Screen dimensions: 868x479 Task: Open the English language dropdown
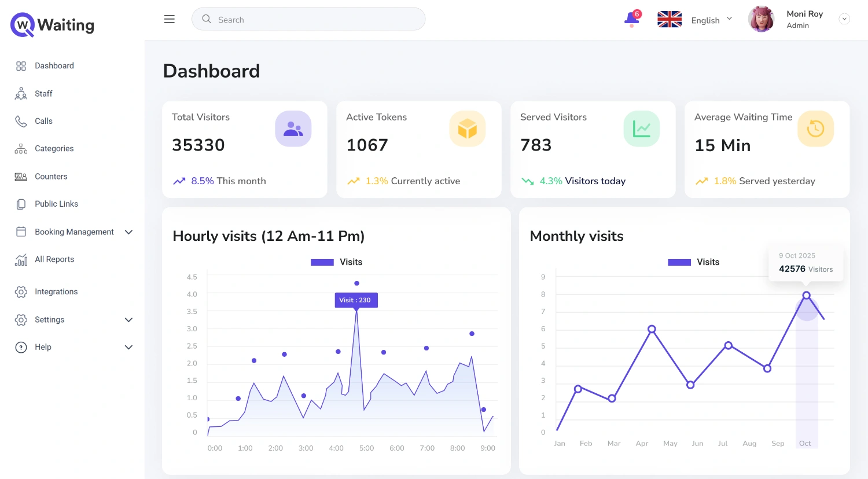coord(711,20)
